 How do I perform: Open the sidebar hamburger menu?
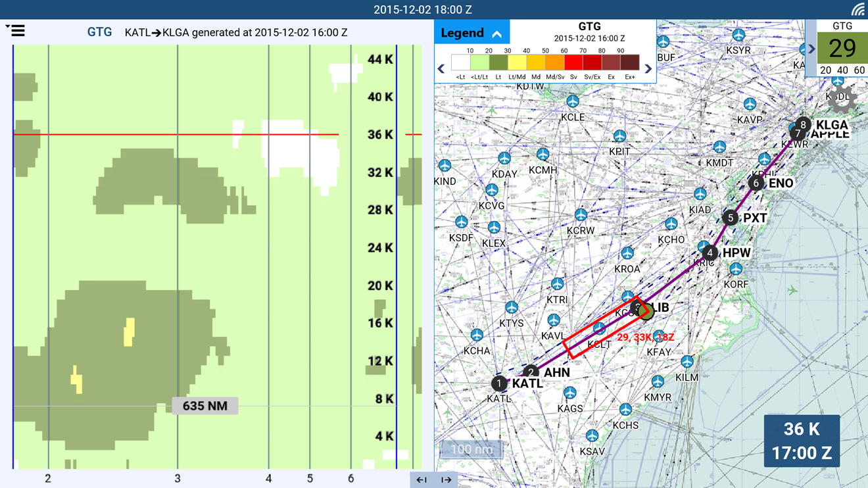coord(18,30)
